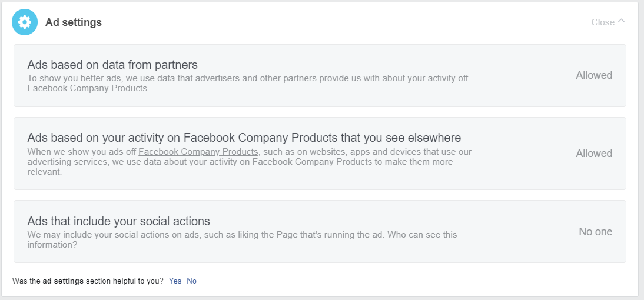
Task: Click partner data ads description text
Action: 247,78
